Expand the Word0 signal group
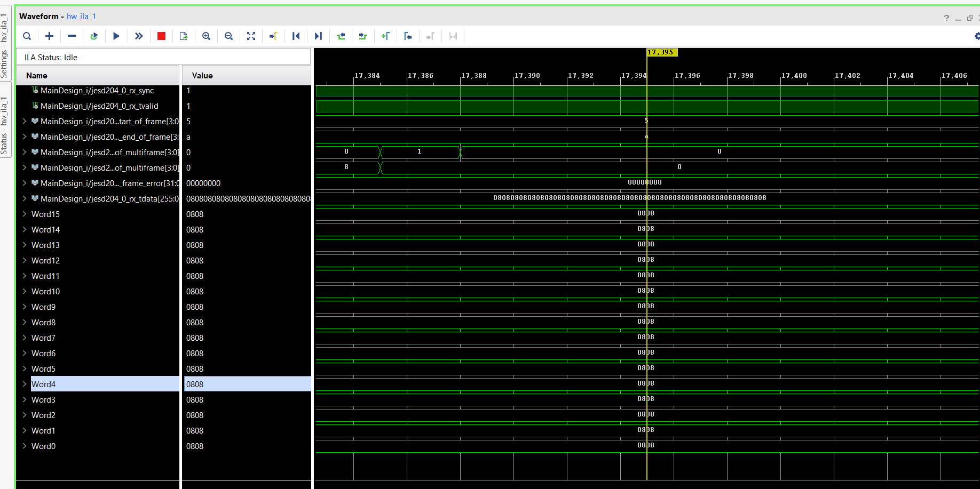 click(x=25, y=446)
